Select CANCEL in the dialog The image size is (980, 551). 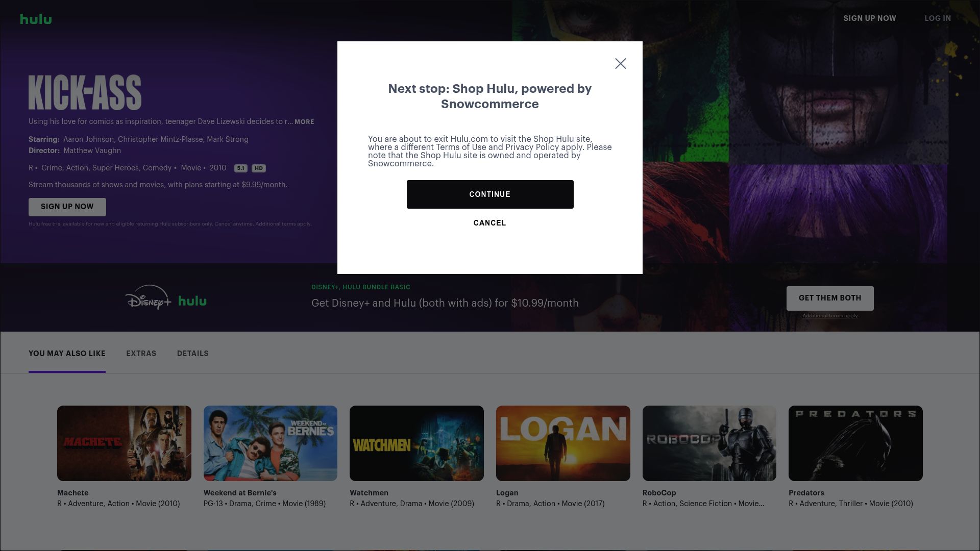489,223
